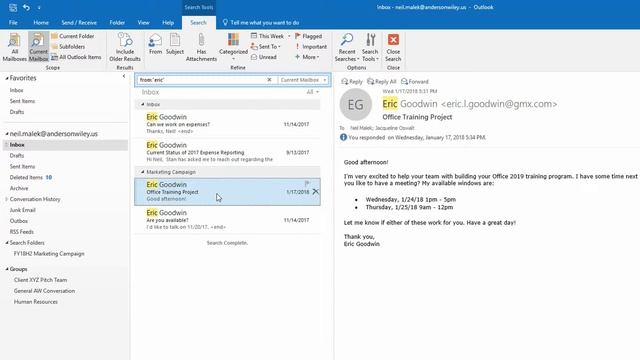Click Reply in reading pane
Image resolution: width=640 pixels, height=360 pixels.
coord(352,82)
